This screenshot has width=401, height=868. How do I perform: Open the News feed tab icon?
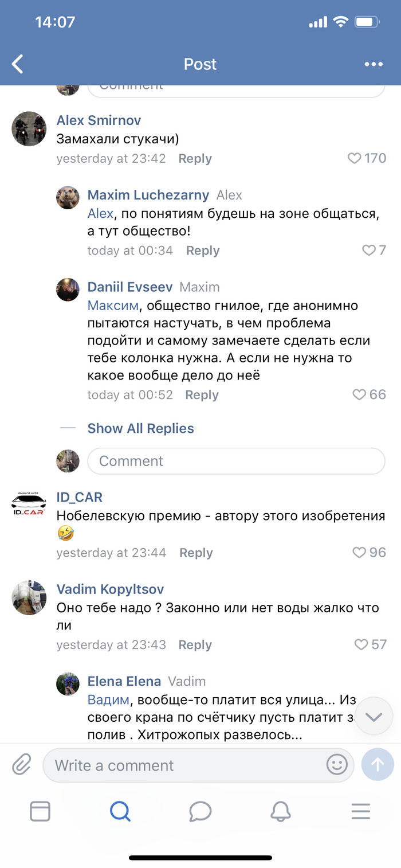click(x=40, y=811)
